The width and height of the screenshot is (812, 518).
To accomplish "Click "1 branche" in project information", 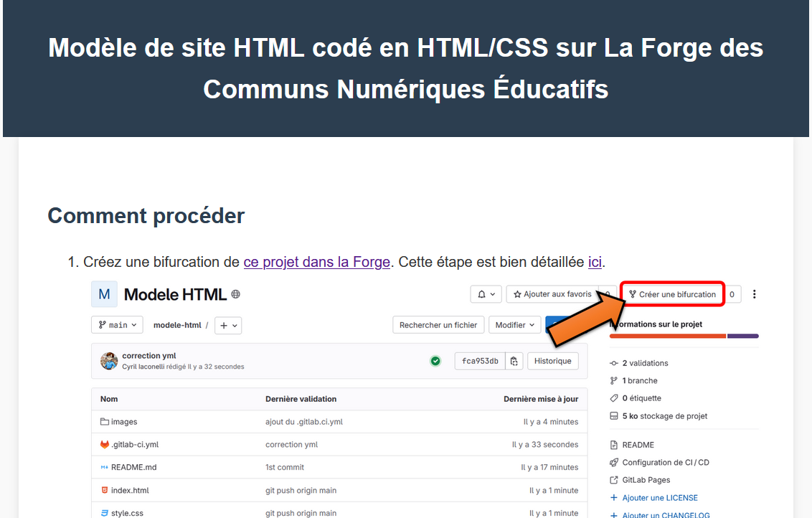I will tap(640, 381).
